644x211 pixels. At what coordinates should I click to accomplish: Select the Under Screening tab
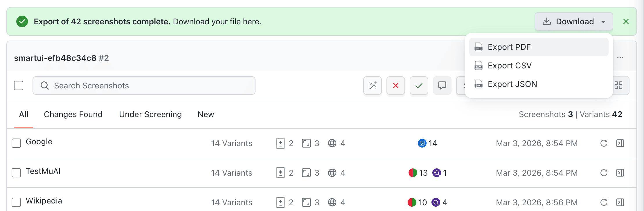150,114
